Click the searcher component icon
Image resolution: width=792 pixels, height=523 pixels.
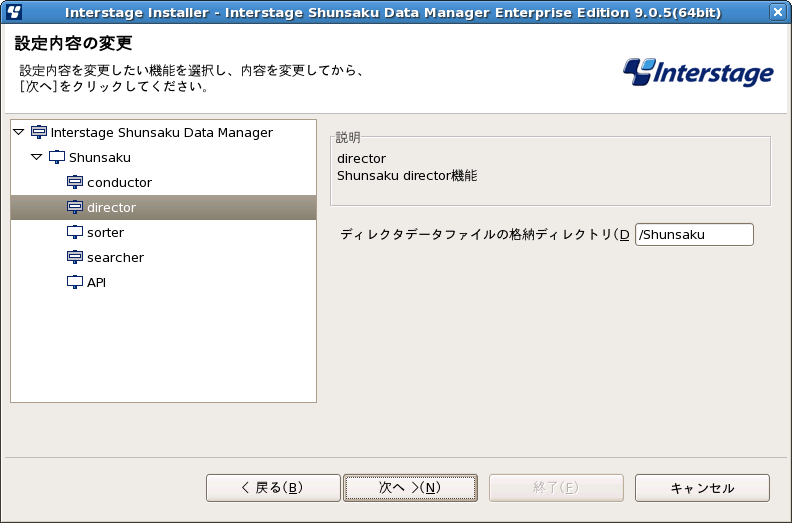75,257
